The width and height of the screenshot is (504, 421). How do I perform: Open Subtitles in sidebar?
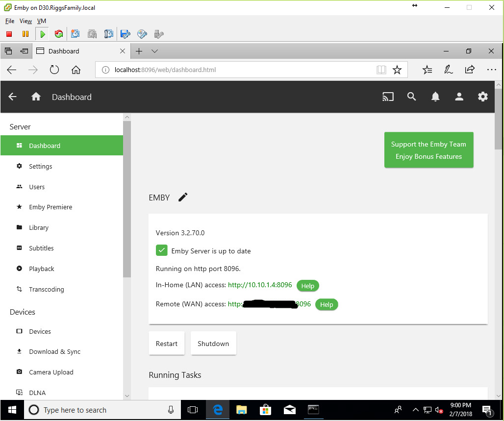coord(62,248)
